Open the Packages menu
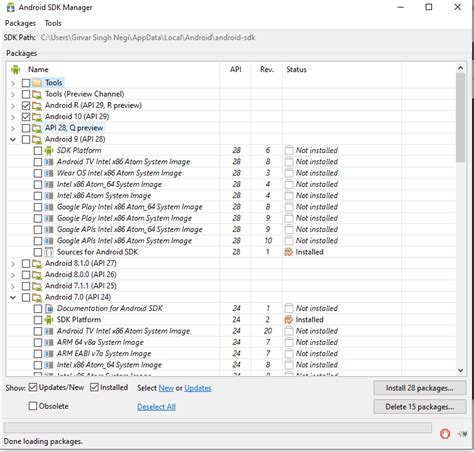The image size is (474, 452). (20, 23)
